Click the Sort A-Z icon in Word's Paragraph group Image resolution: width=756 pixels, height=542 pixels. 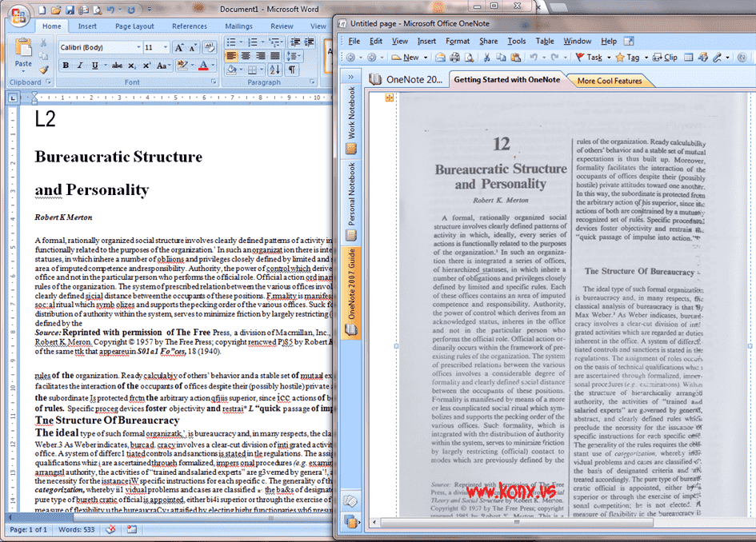[275, 70]
